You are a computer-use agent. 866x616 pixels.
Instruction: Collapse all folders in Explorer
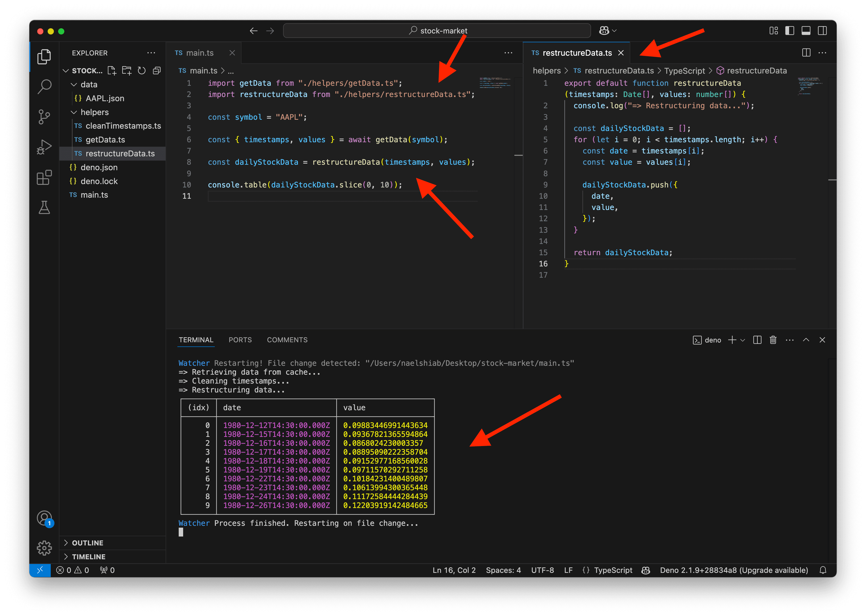point(157,71)
